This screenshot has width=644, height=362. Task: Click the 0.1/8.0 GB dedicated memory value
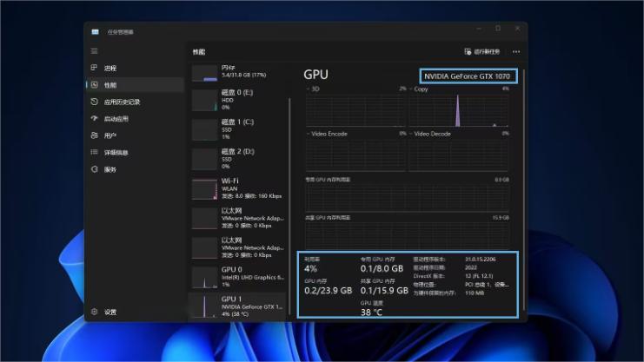[382, 269]
